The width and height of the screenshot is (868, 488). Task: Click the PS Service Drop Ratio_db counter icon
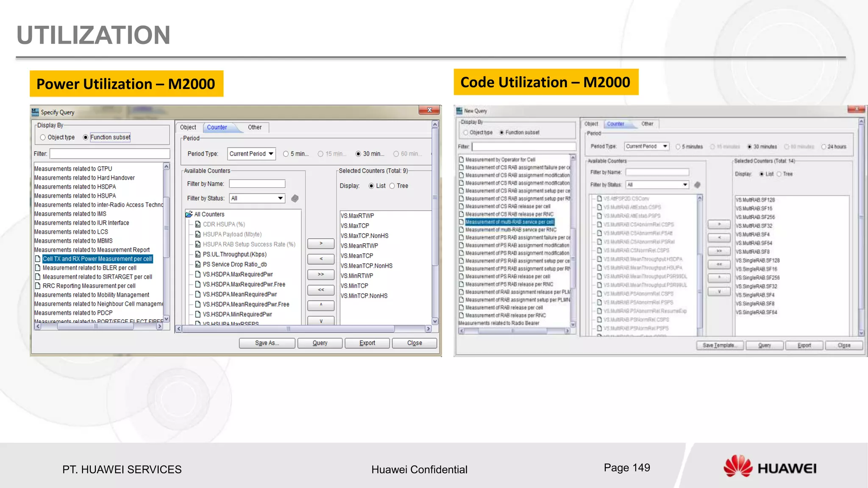(x=198, y=264)
